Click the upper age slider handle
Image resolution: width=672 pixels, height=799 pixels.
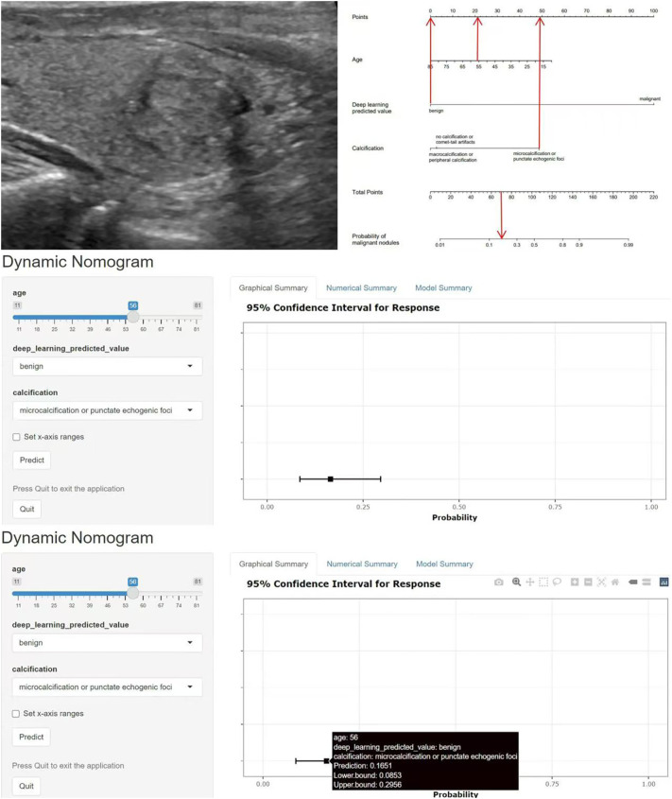coord(132,317)
